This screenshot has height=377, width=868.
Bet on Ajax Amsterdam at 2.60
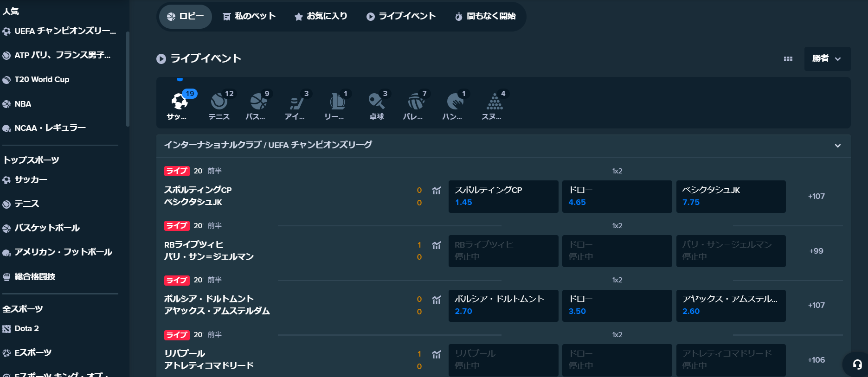731,306
